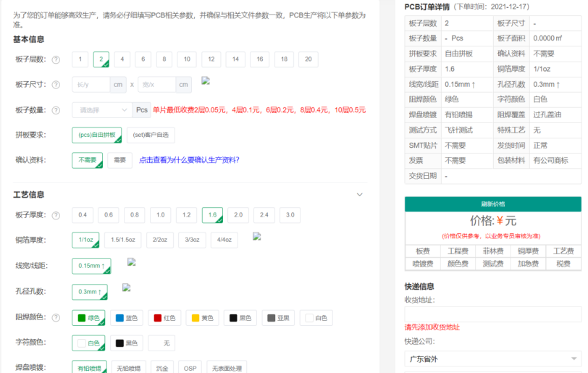Viewport: 588px width, 373px height.
Task: Select 2.0 board thickness option
Action: pyautogui.click(x=237, y=215)
